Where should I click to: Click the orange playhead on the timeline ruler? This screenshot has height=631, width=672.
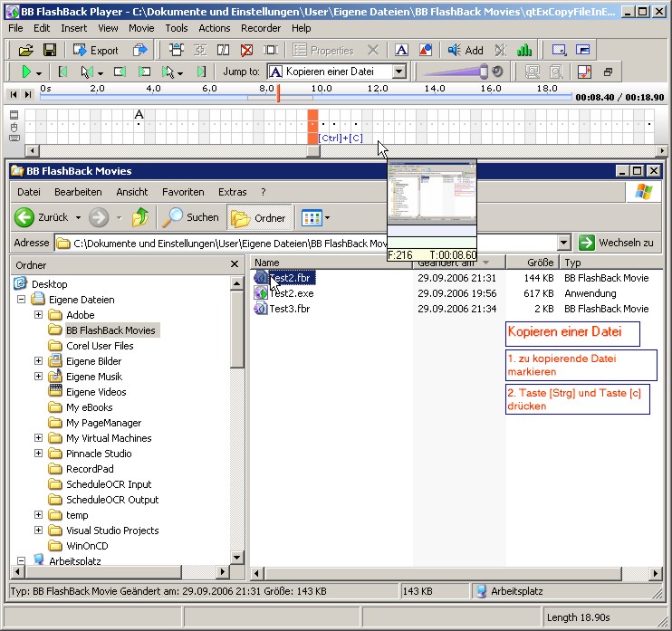click(278, 93)
